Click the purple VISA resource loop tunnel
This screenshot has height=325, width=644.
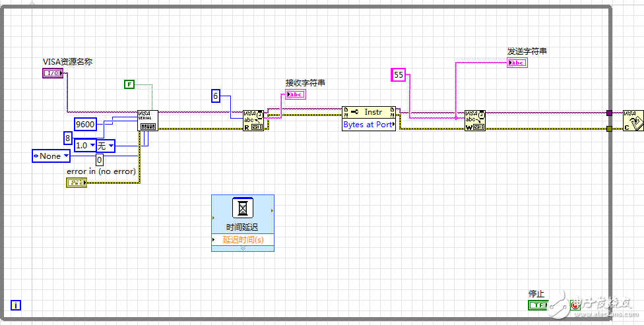point(609,113)
